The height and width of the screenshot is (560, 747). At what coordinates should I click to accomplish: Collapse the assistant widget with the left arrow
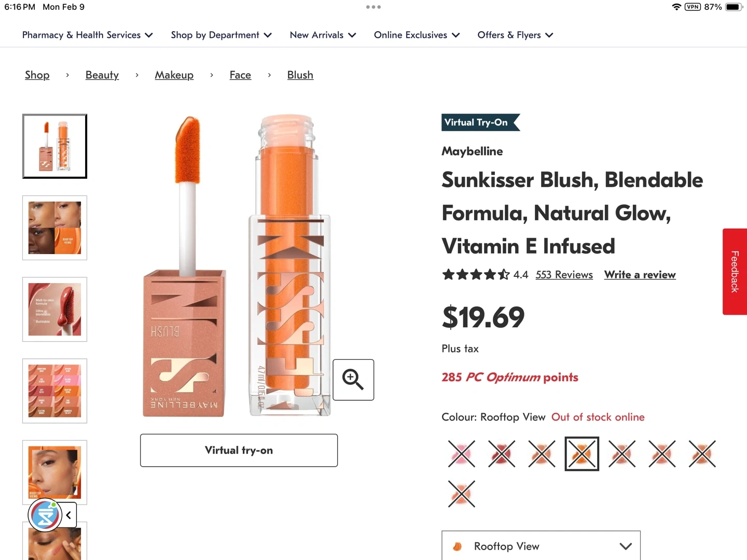pyautogui.click(x=68, y=515)
